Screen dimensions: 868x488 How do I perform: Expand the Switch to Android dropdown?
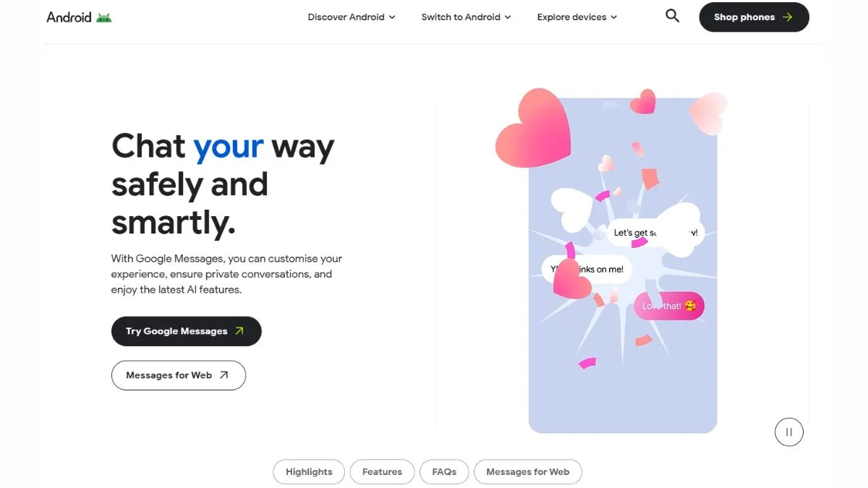pos(466,17)
